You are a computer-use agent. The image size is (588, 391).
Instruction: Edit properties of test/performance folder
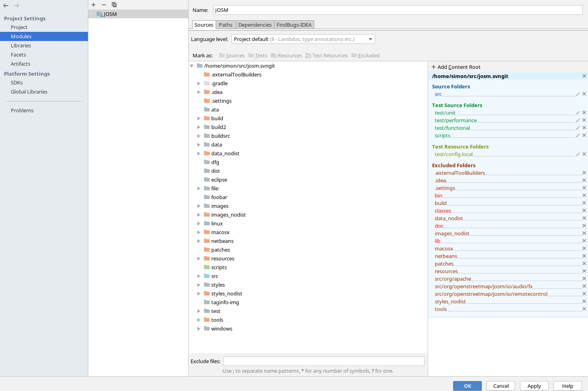[x=578, y=120]
